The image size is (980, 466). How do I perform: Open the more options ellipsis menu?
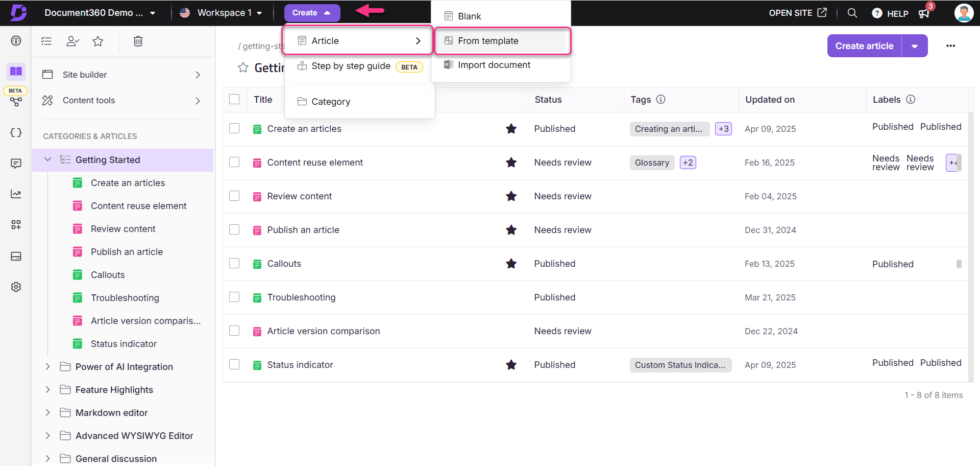[x=950, y=46]
